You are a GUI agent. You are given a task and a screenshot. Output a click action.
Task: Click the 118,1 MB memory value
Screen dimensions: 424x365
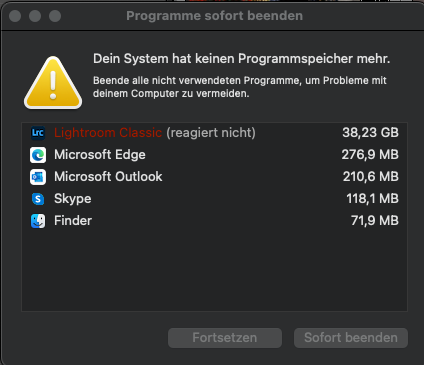(372, 199)
